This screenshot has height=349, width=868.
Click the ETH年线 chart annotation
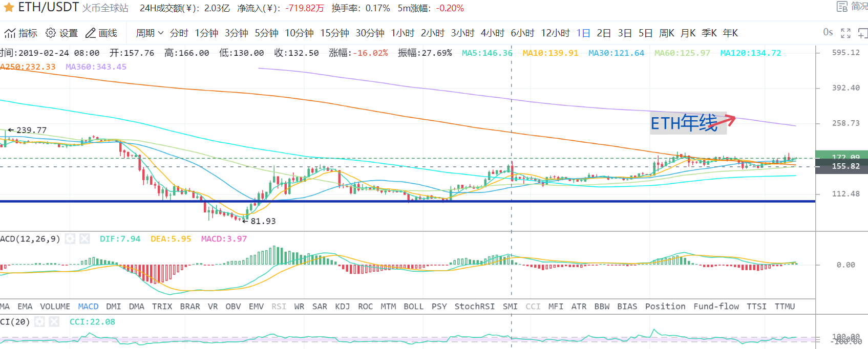tap(684, 123)
